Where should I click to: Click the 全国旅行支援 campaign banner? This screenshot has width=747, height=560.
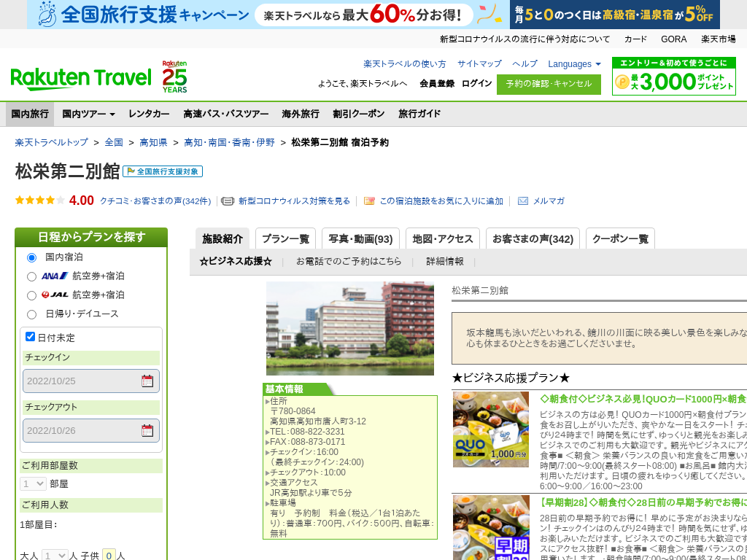point(268,15)
